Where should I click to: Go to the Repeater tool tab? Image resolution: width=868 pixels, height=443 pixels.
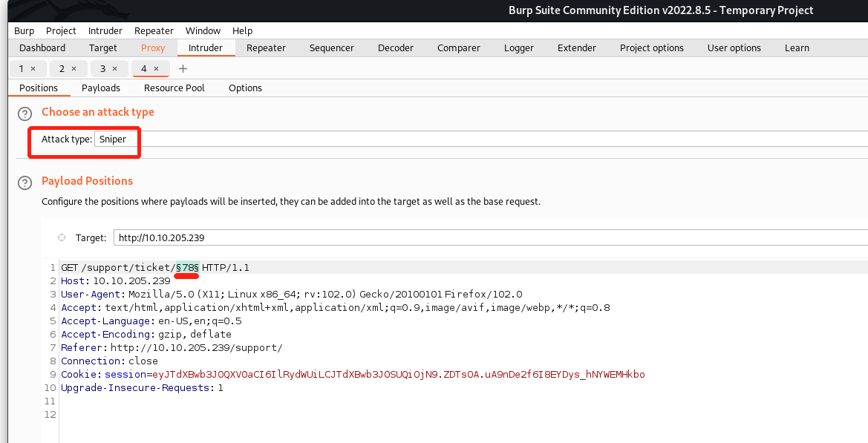click(266, 47)
